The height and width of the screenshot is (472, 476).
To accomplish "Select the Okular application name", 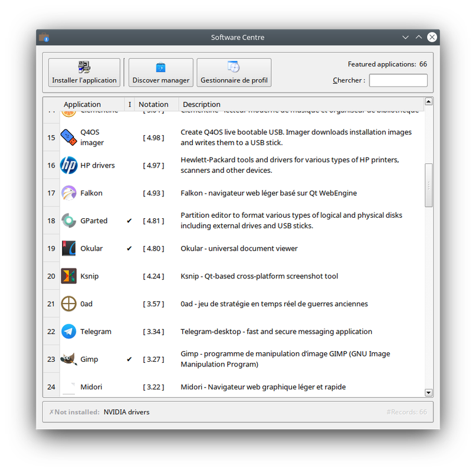I will point(91,248).
